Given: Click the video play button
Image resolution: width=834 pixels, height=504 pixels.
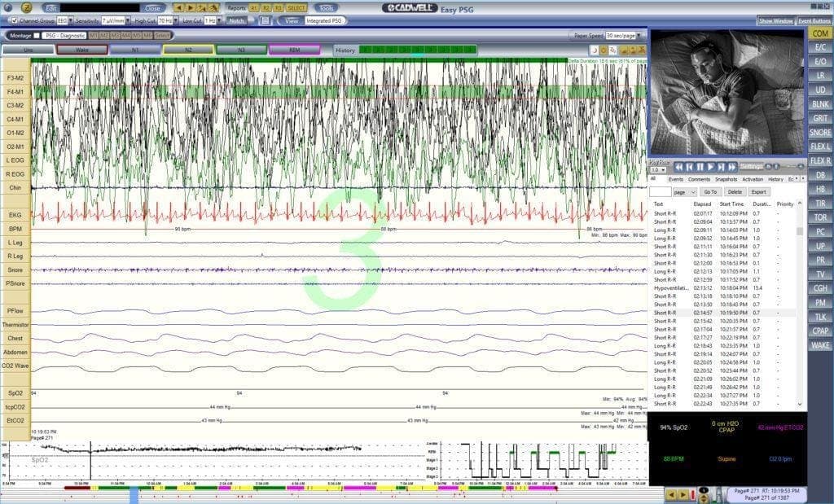Looking at the screenshot, I should [710, 167].
